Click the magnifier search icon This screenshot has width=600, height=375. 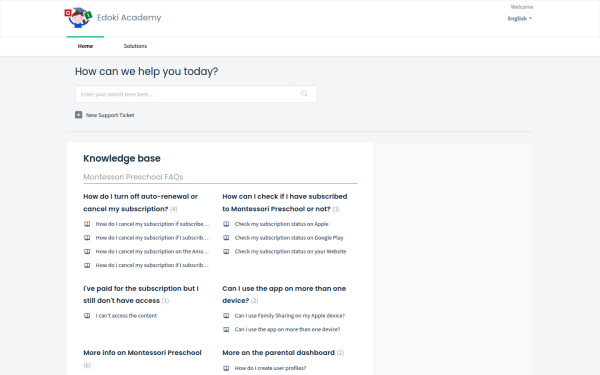click(x=304, y=93)
